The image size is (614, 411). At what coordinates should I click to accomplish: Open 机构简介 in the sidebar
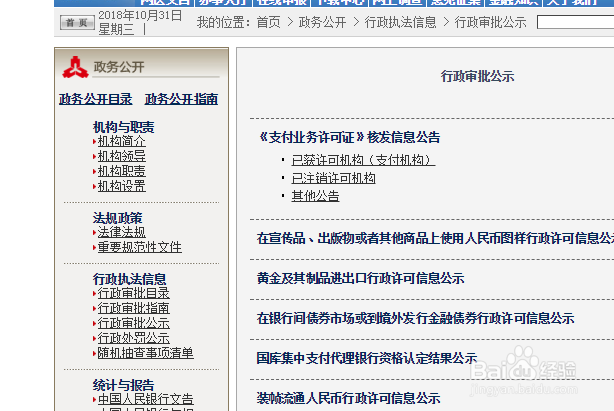pos(121,141)
